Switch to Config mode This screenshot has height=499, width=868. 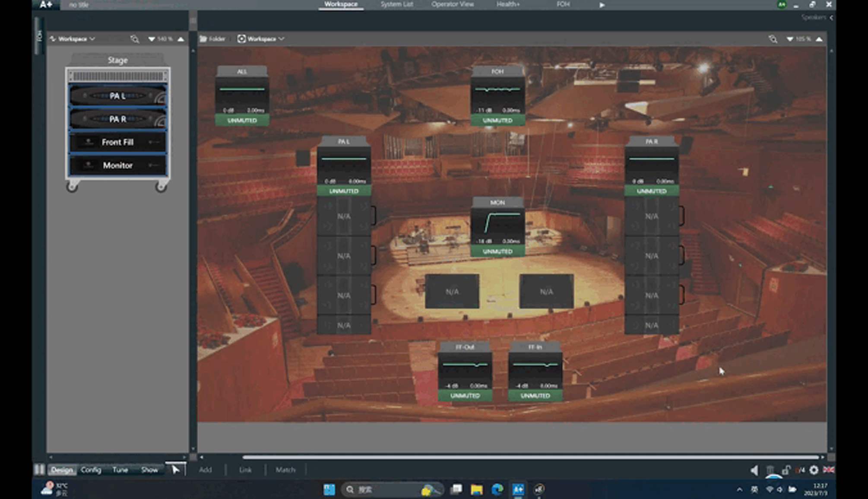coord(91,470)
